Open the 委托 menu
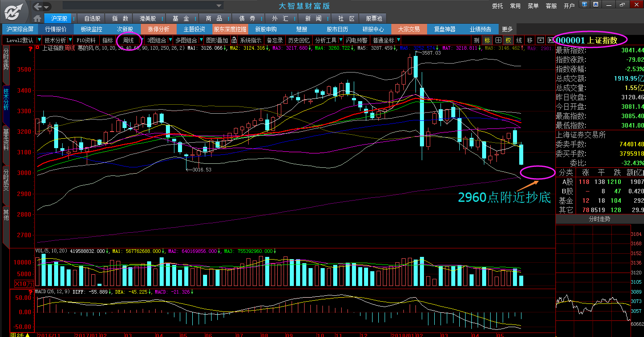The image size is (644, 337). point(497,6)
